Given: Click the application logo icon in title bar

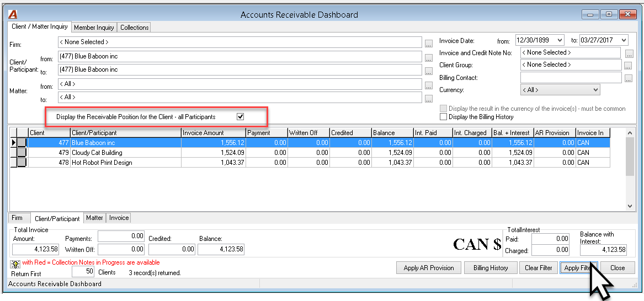Looking at the screenshot, I should click(13, 14).
